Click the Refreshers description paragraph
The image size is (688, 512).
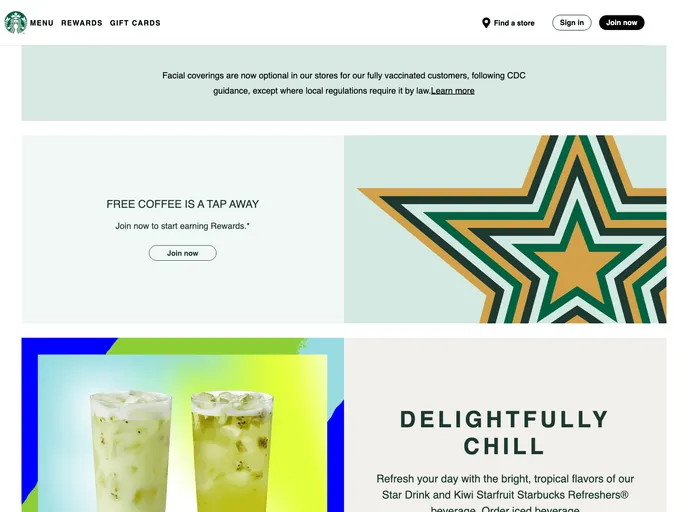coord(505,492)
